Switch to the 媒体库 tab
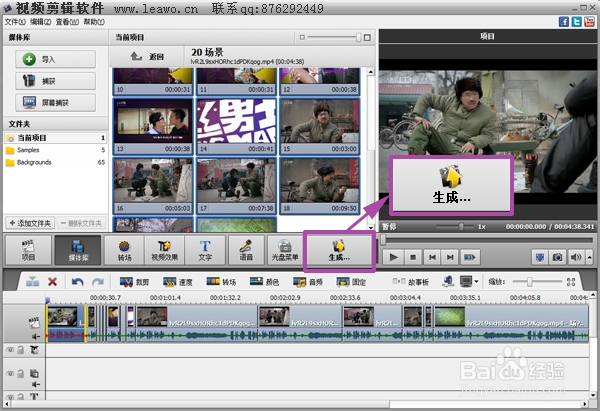The width and height of the screenshot is (600, 411). pos(78,250)
